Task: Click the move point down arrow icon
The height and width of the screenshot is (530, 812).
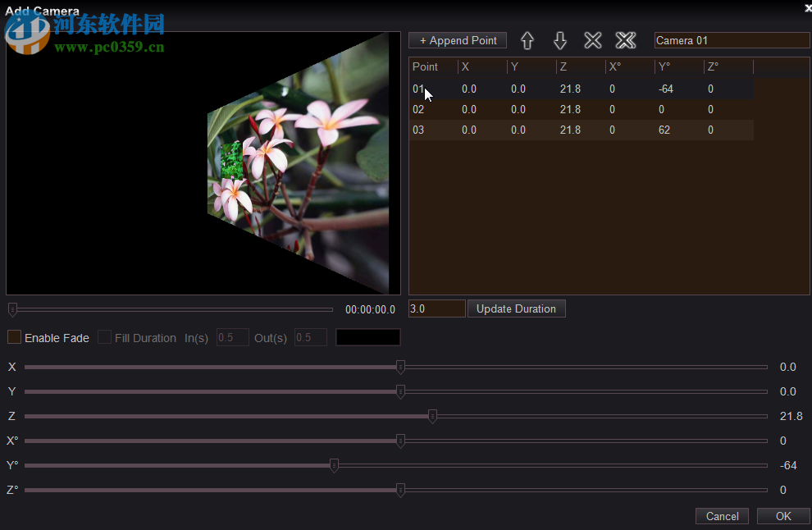Action: (559, 40)
